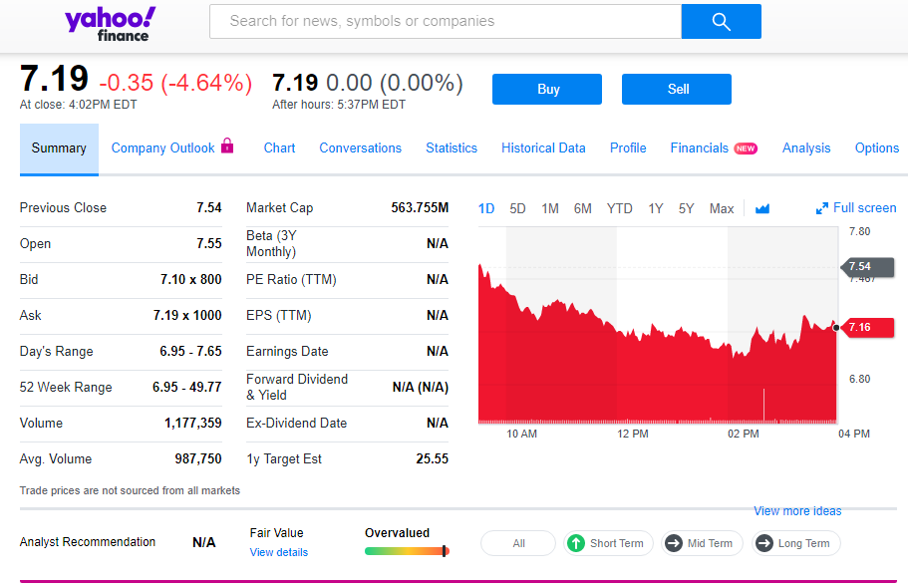This screenshot has height=588, width=908.
Task: Click the Overvalued fair value gradient bar
Action: tap(407, 550)
